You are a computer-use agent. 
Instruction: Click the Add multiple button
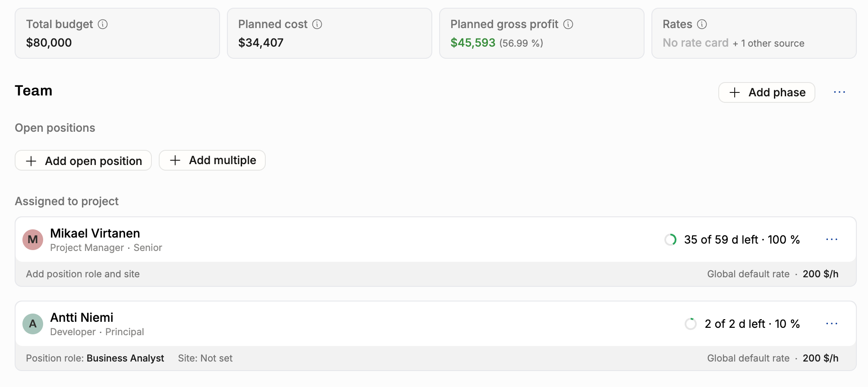(x=212, y=160)
